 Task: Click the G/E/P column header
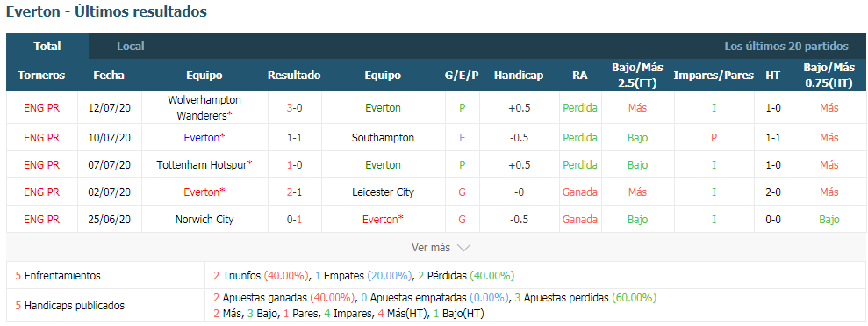[462, 76]
